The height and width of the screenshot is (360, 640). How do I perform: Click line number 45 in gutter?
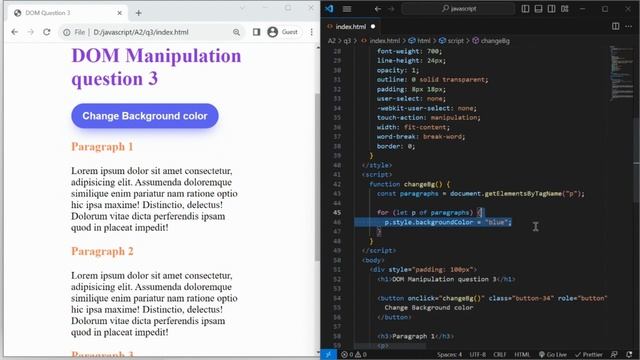[x=337, y=213]
